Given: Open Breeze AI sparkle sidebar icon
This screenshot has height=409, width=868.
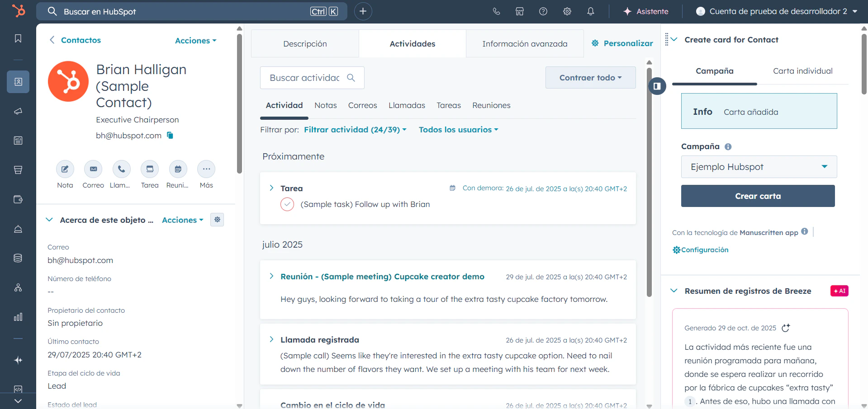Looking at the screenshot, I should tap(18, 360).
